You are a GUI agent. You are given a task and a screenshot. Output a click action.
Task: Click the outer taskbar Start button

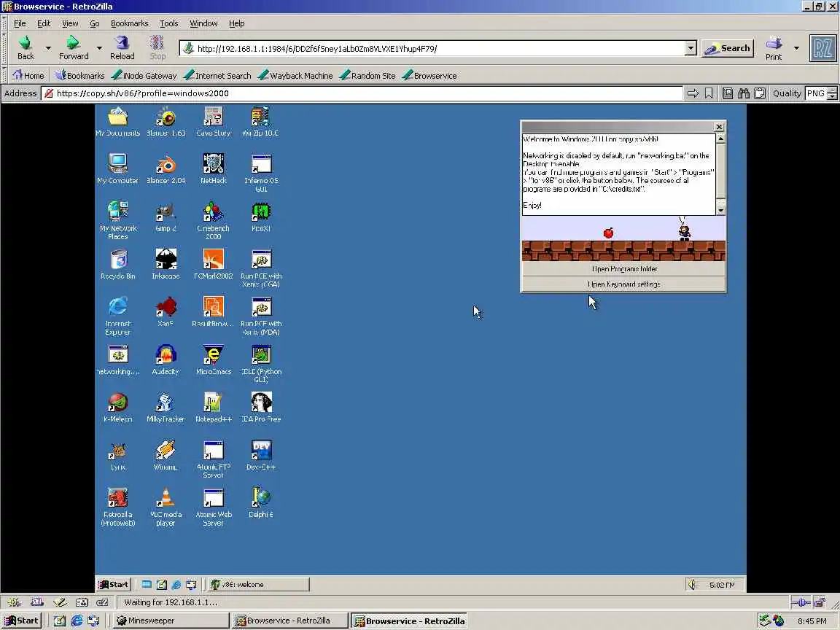pyautogui.click(x=21, y=621)
